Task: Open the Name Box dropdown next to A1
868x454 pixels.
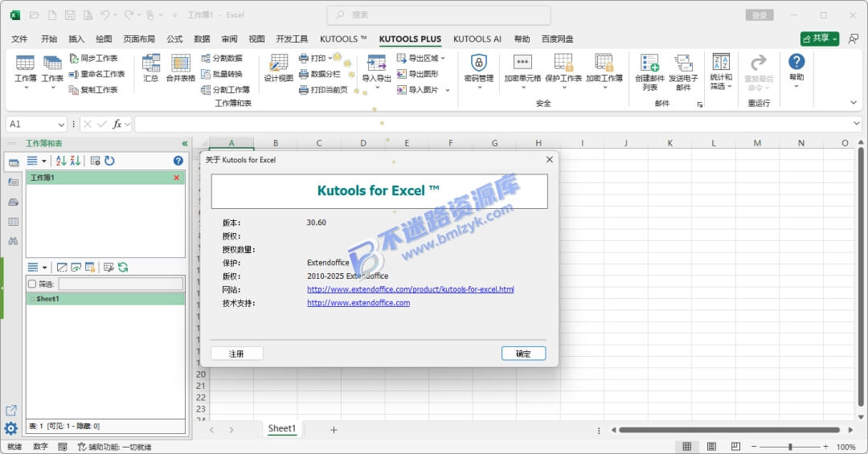Action: point(61,124)
